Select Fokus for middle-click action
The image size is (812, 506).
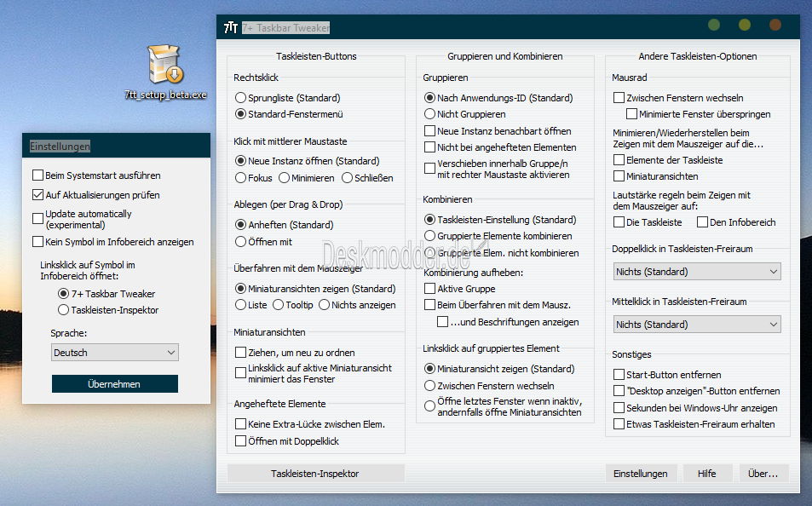(x=240, y=178)
